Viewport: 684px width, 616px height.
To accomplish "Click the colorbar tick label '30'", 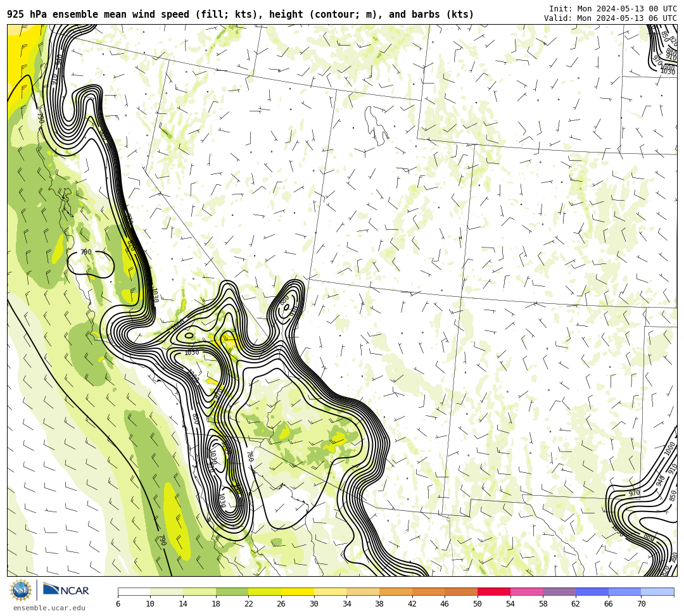I will (314, 604).
